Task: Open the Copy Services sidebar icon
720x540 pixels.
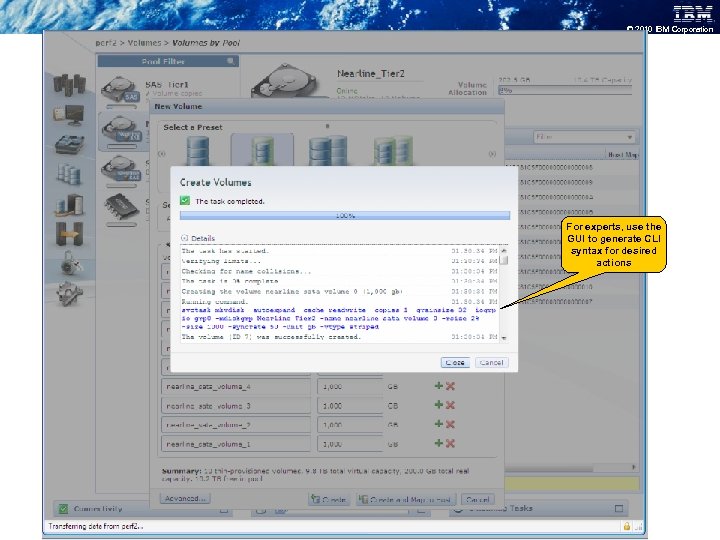Action: [69, 234]
